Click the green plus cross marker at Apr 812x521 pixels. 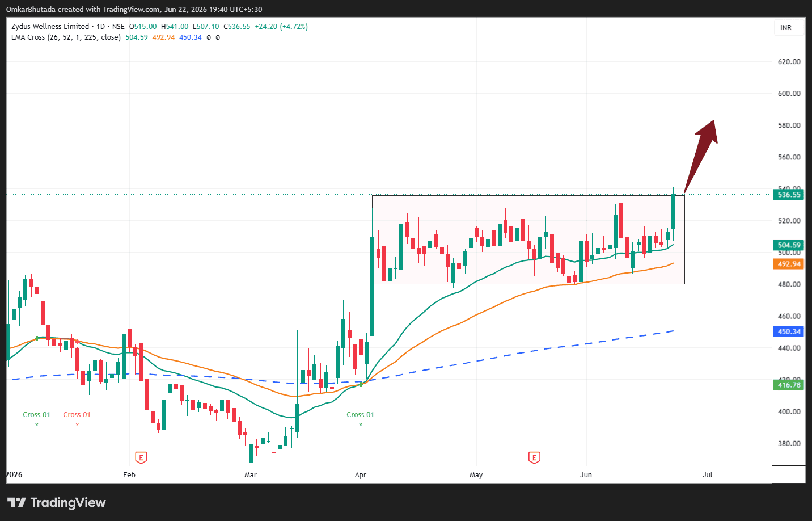(x=361, y=385)
